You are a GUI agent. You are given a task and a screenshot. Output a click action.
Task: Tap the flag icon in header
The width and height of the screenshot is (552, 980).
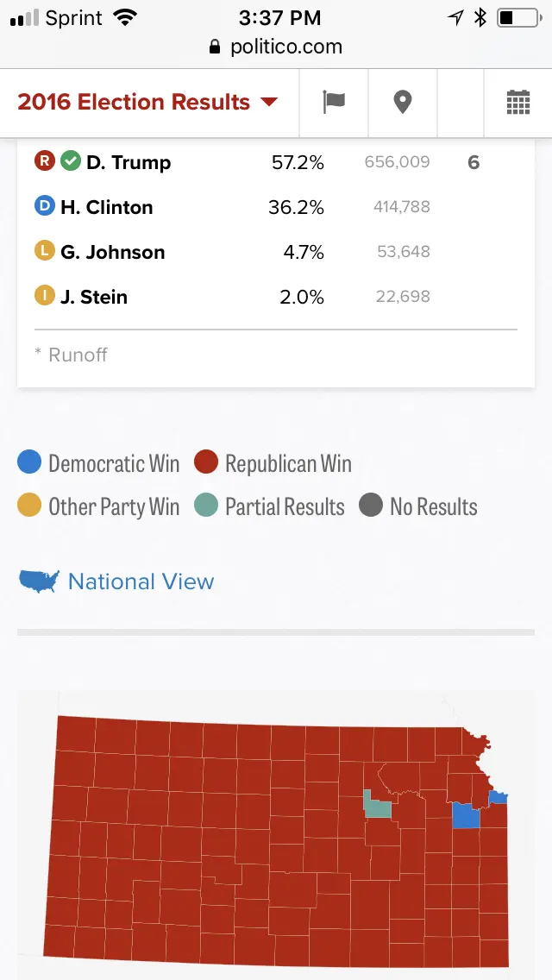point(334,103)
